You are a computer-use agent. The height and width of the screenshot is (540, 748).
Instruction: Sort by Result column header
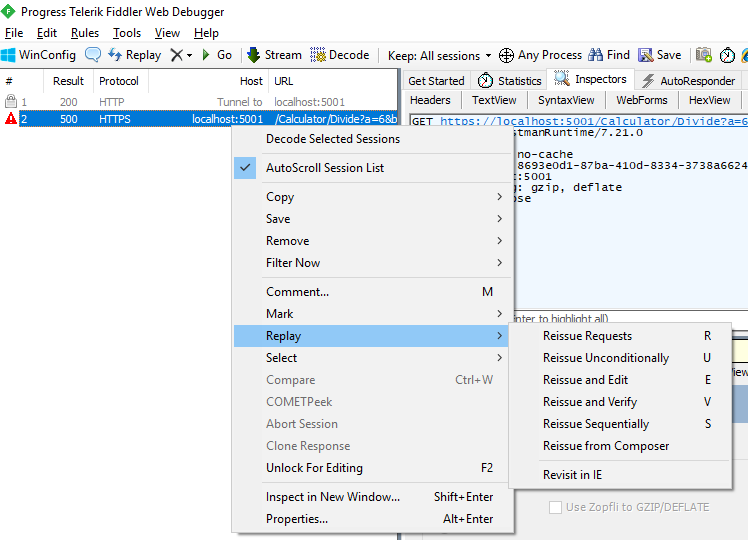pyautogui.click(x=68, y=81)
